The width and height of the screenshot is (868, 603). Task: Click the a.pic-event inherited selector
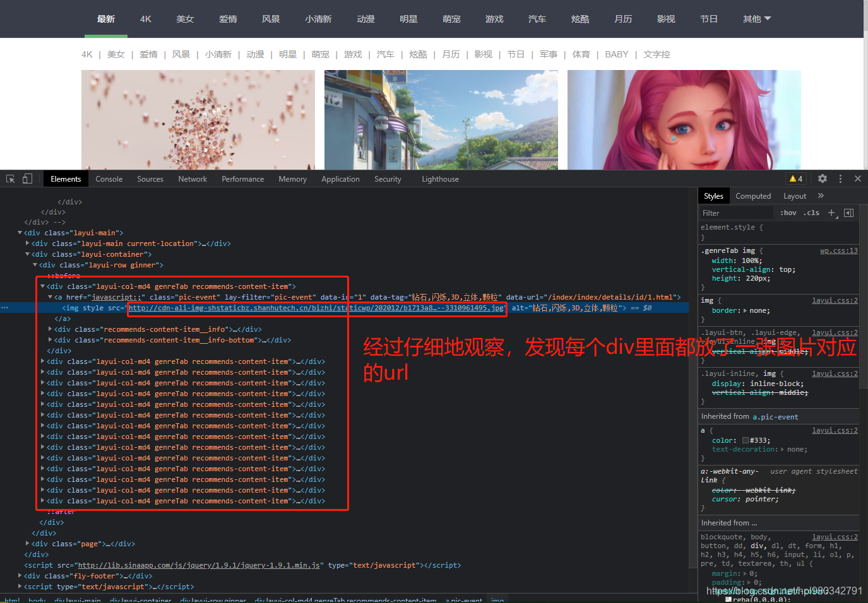pos(775,417)
